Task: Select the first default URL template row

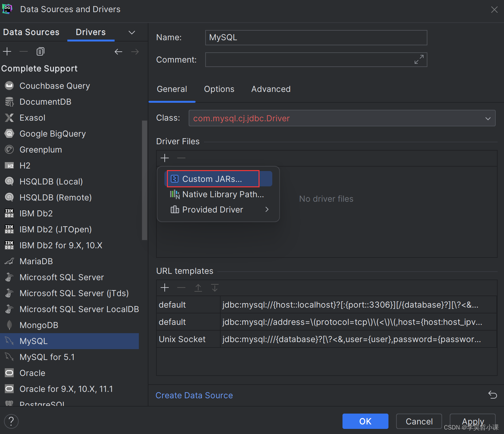Action: click(x=327, y=305)
